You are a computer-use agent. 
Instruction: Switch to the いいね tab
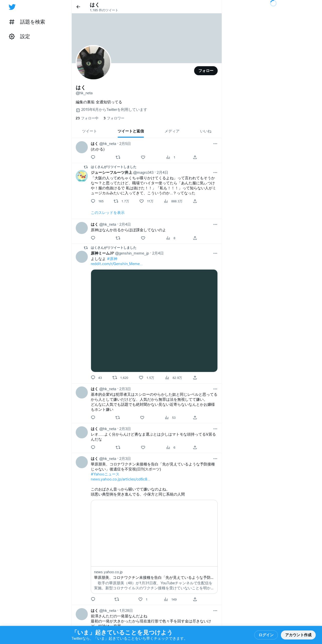point(206,131)
